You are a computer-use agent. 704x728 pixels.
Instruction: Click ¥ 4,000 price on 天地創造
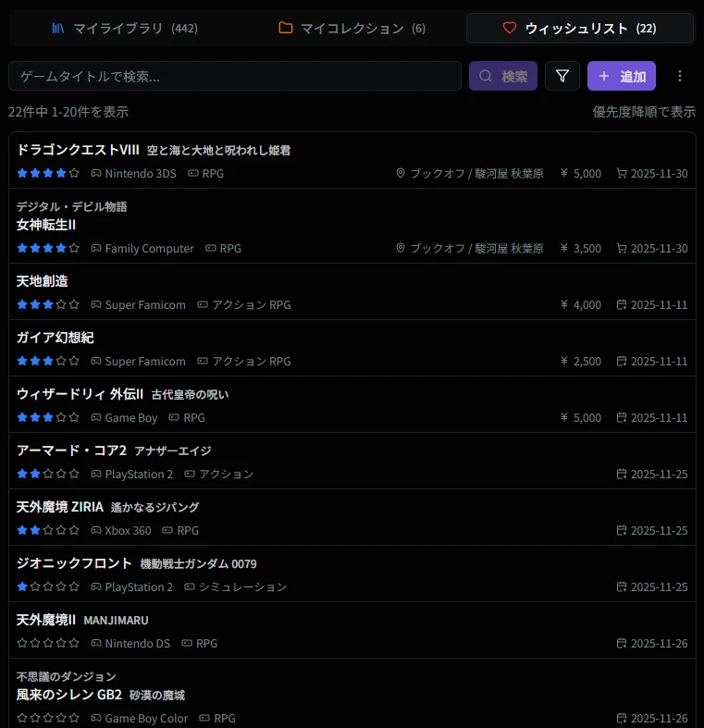tap(581, 305)
